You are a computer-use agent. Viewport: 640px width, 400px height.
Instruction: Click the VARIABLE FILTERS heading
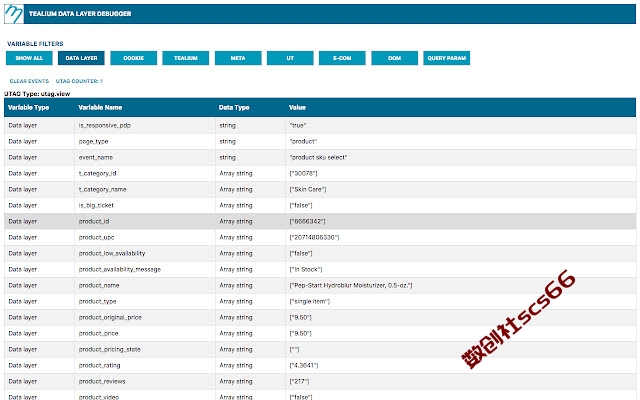(x=35, y=44)
